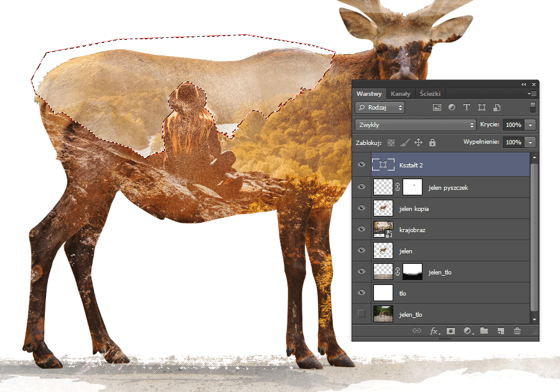Click mask link icon on jelen_tło masked layer
Image resolution: width=560 pixels, height=392 pixels.
[x=398, y=272]
